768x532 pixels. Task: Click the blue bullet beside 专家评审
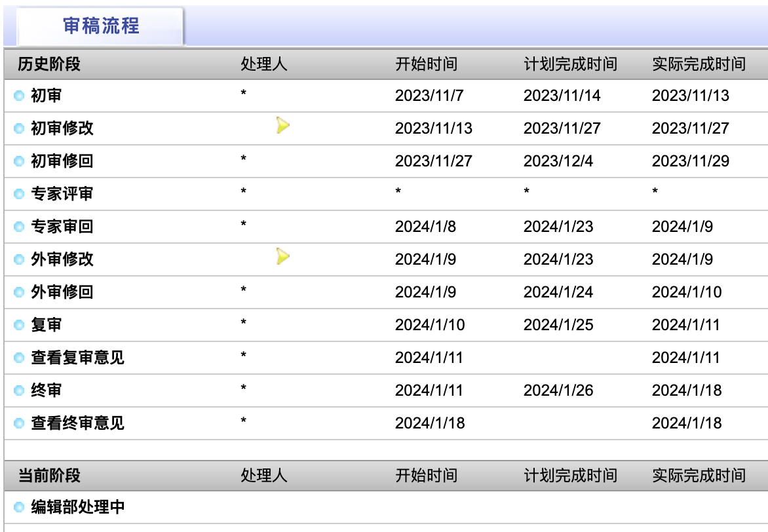[19, 195]
